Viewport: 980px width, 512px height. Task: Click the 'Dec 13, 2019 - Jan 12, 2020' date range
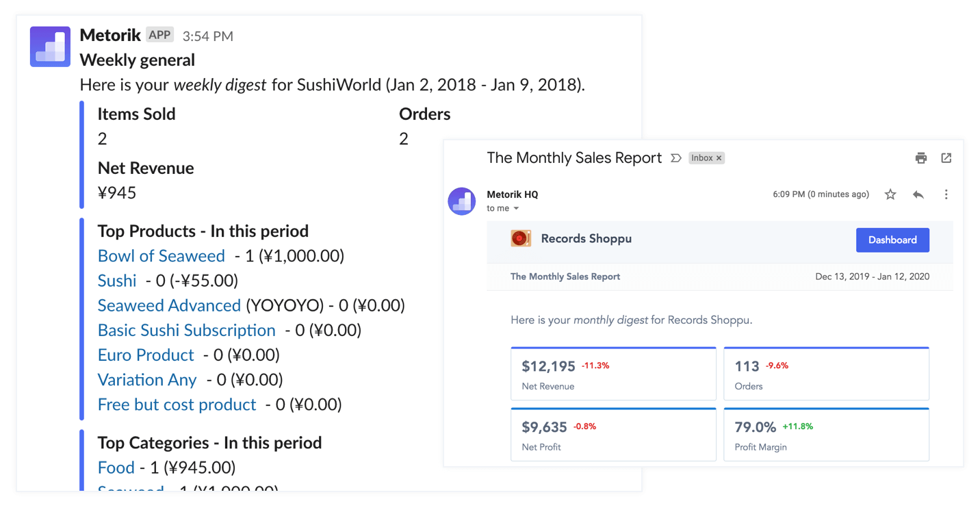point(872,277)
